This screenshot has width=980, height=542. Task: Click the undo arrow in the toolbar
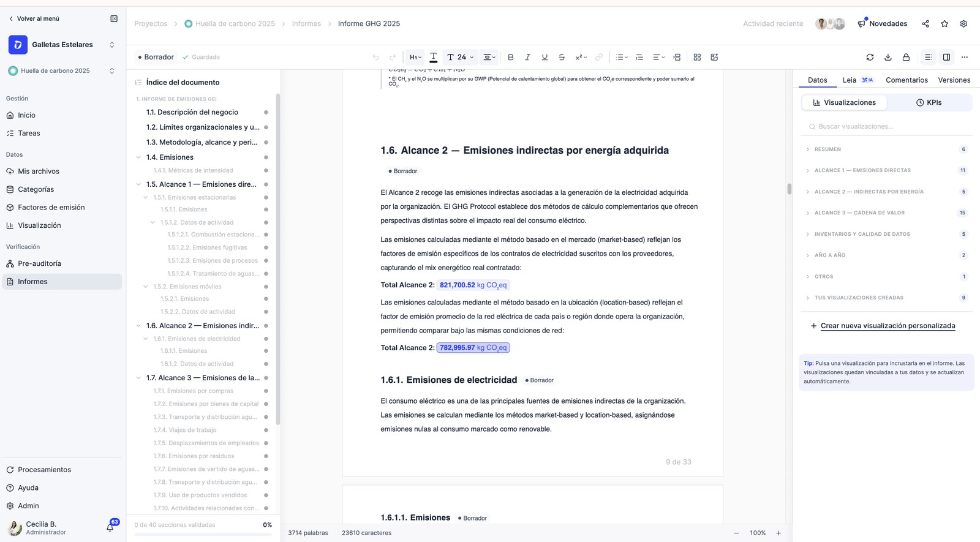pos(375,57)
